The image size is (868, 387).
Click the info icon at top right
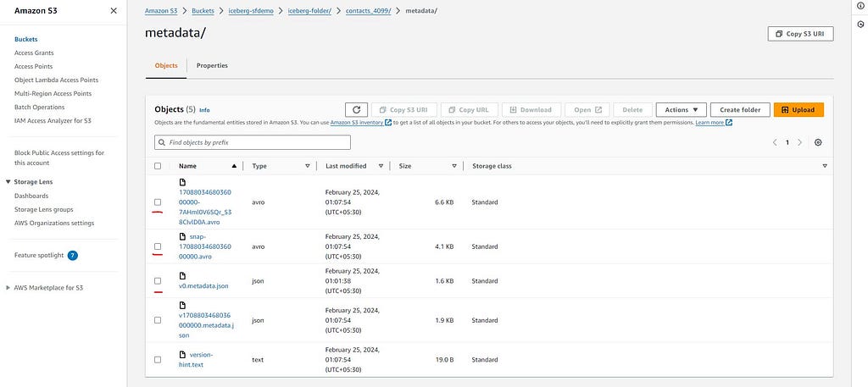(x=860, y=5)
